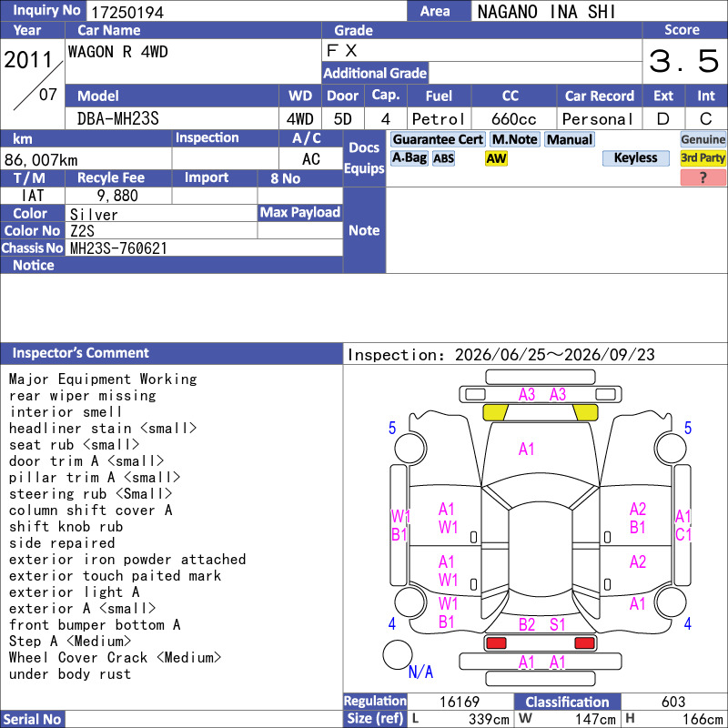Screen dimensions: 728x728
Task: Click length value 339cm
Action: pos(489,719)
